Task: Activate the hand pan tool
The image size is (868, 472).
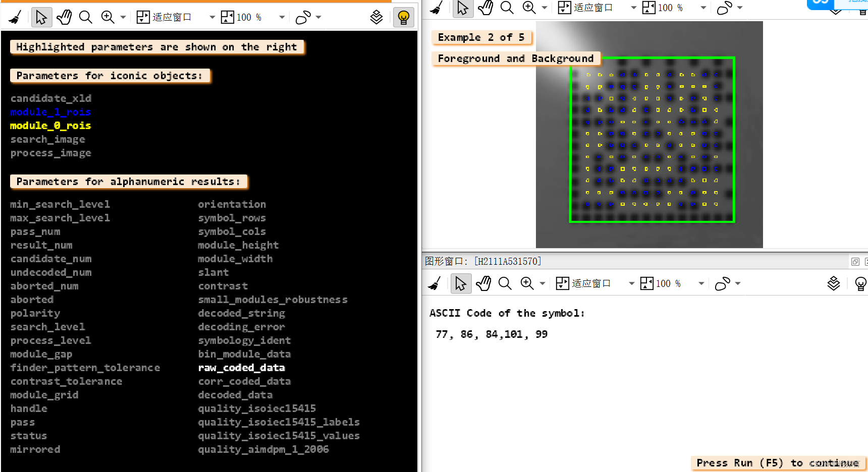Action: point(64,17)
